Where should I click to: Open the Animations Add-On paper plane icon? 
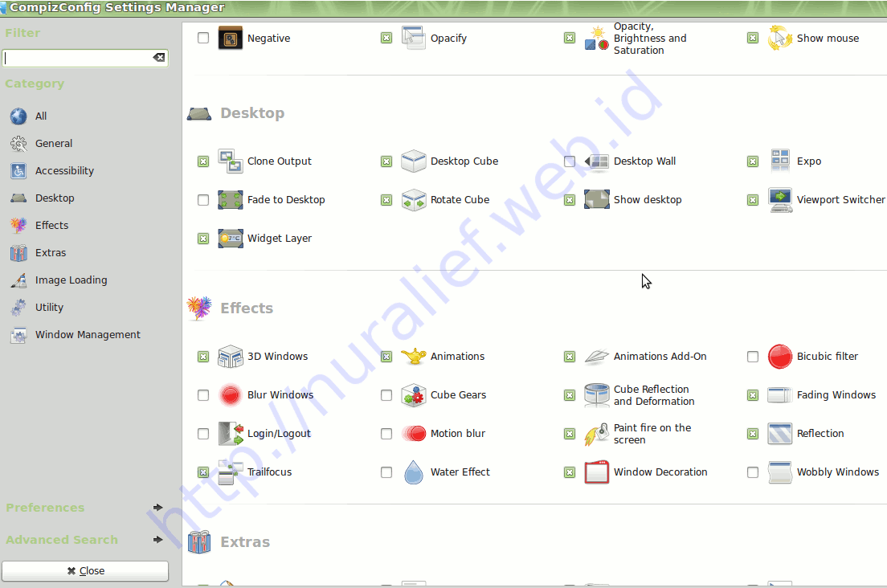[597, 356]
